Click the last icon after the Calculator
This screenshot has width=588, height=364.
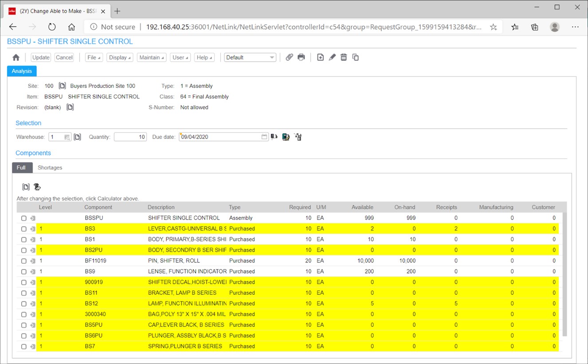(298, 137)
